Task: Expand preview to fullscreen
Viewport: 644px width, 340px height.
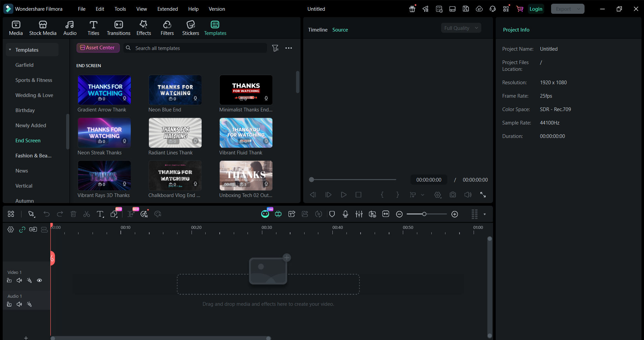Action: tap(483, 195)
